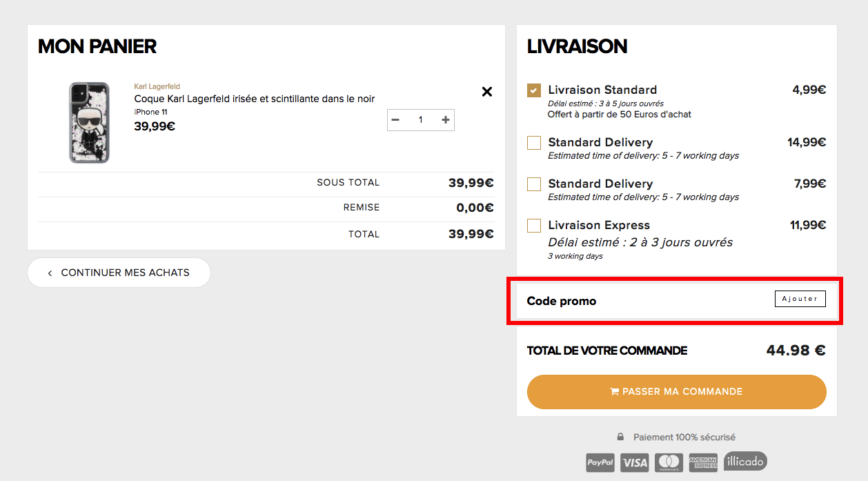Screen dimensions: 868x481
Task: Click the PASSER MA COMMANDE button
Action: point(677,392)
